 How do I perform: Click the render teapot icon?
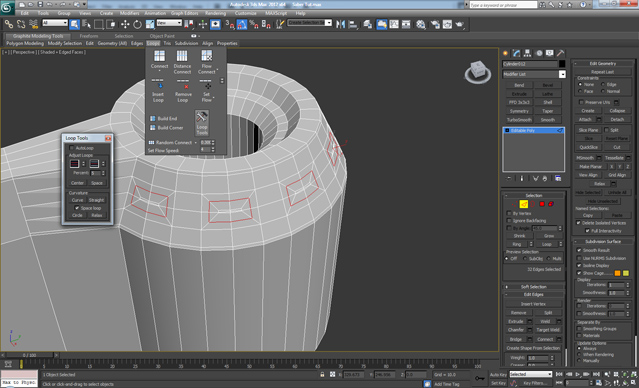[460, 24]
